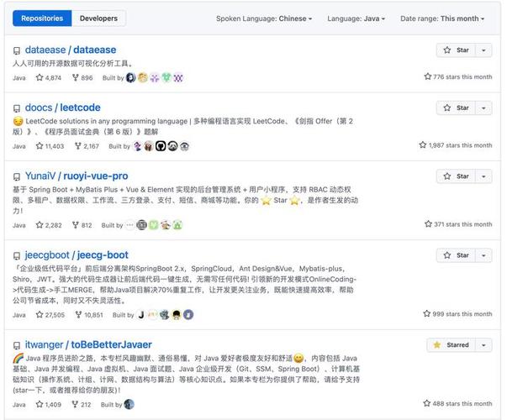View toBeBetterJavaer stargazers count 1,409

49,404
